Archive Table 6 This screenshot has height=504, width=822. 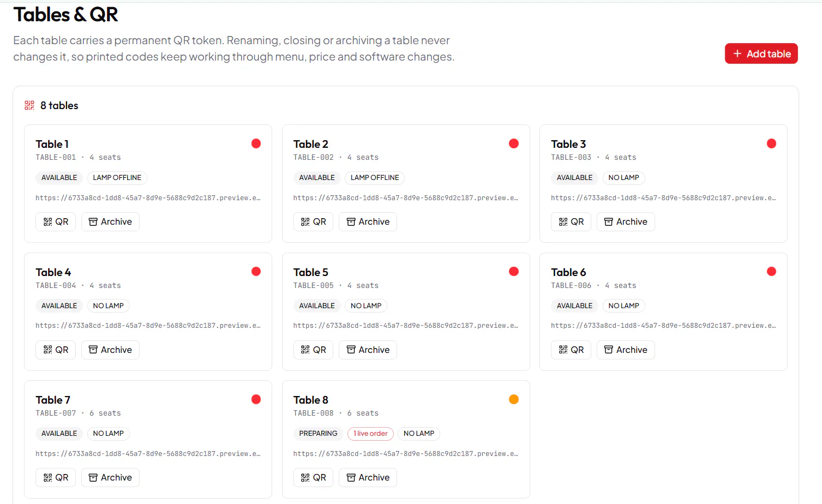pyautogui.click(x=626, y=350)
